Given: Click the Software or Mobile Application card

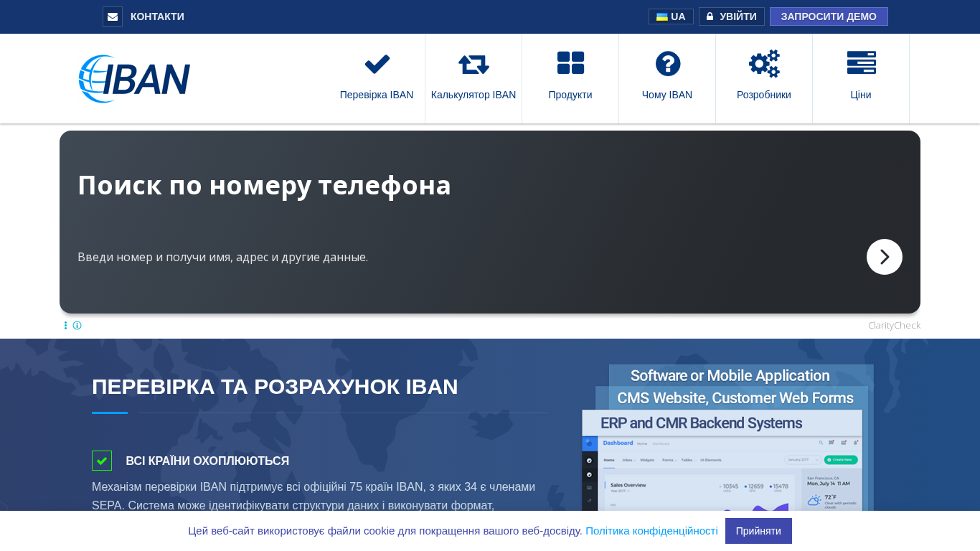Looking at the screenshot, I should pyautogui.click(x=741, y=376).
